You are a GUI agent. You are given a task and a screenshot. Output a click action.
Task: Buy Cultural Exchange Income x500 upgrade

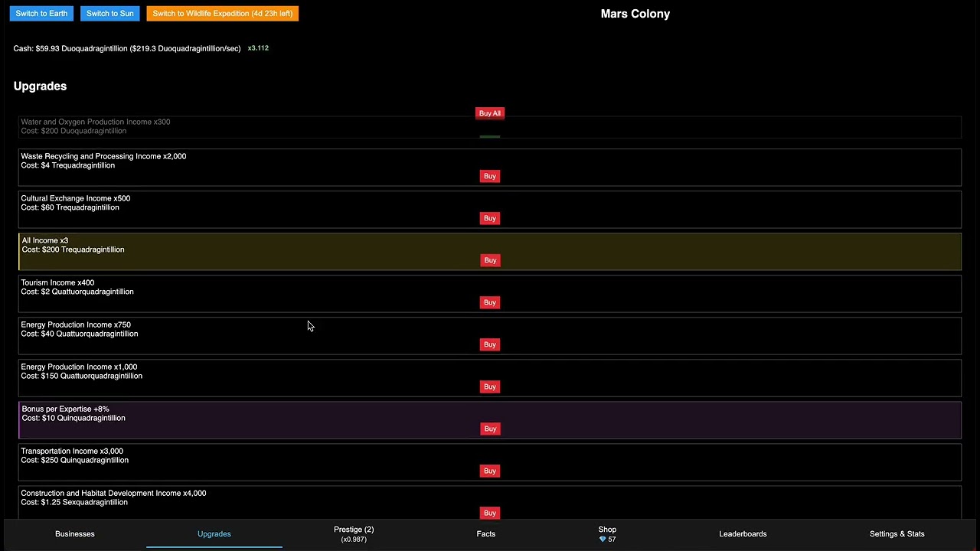pos(490,218)
